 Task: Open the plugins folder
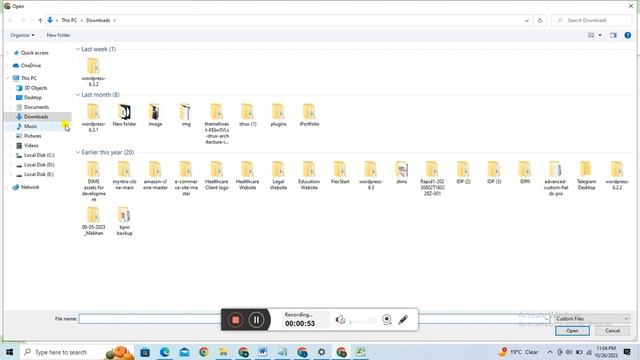coord(278,115)
